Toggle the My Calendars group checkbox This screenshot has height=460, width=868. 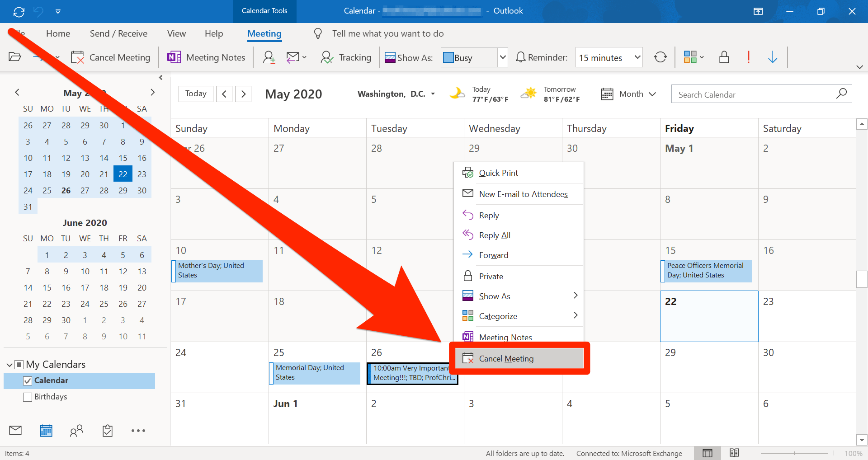pos(19,365)
